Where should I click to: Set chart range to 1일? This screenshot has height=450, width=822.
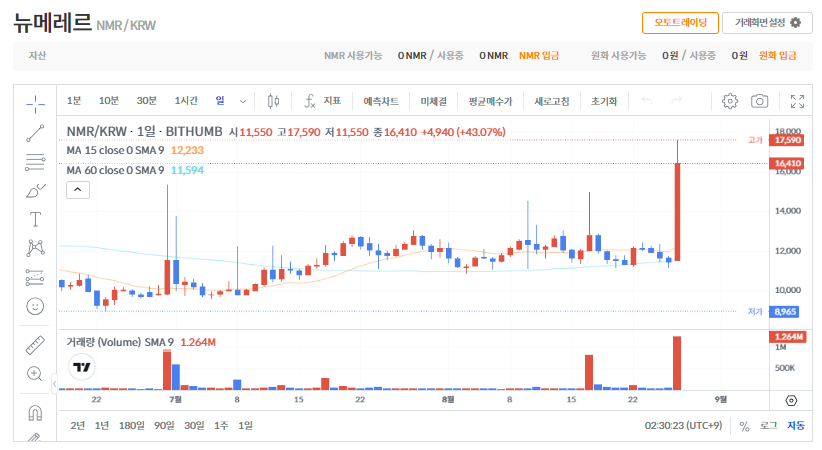(x=245, y=425)
